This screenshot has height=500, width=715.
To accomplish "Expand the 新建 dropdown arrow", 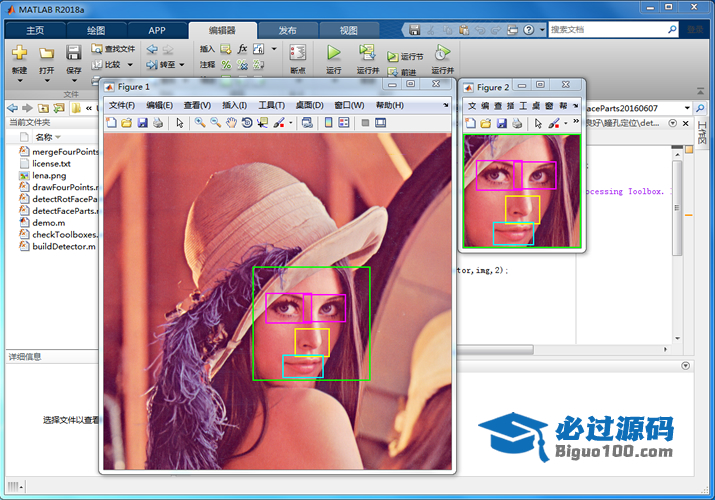I will tap(20, 81).
